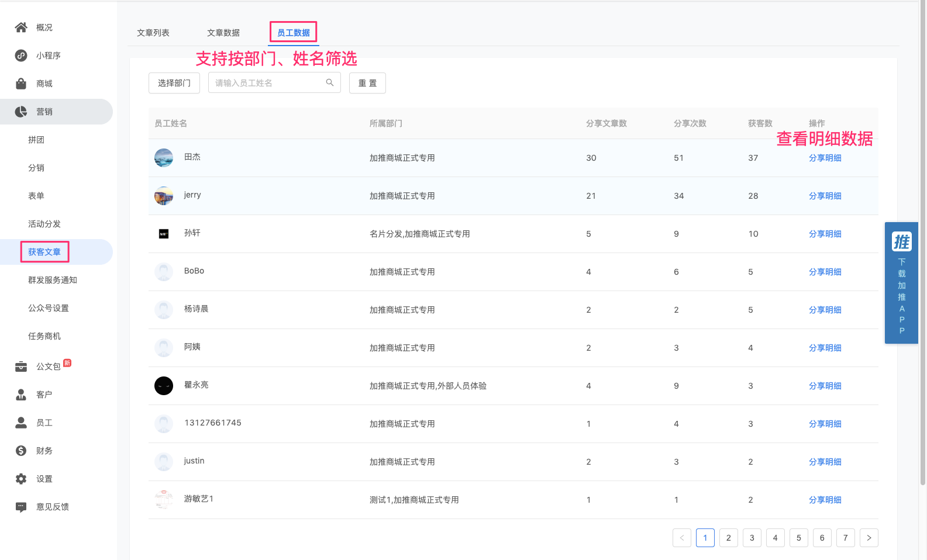The width and height of the screenshot is (927, 560).
Task: Click the gear icon beside 设置
Action: [x=21, y=479]
